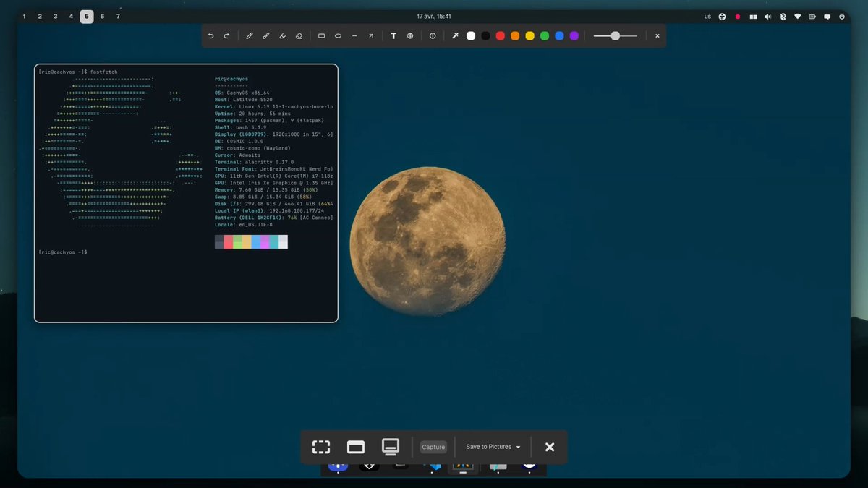Screen dimensions: 868x488
Task: Click the 'Terminal: alacritty 0.17.0' line
Action: pyautogui.click(x=255, y=162)
